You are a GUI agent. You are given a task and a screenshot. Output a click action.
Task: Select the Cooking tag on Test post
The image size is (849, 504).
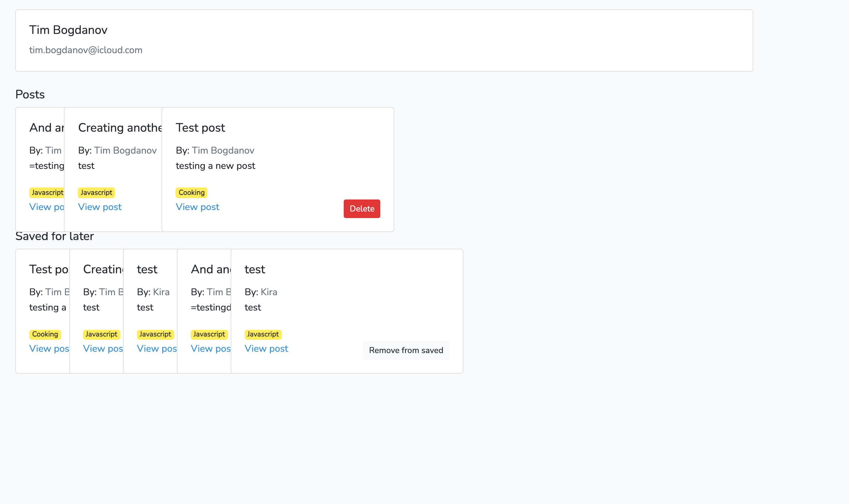coord(191,192)
